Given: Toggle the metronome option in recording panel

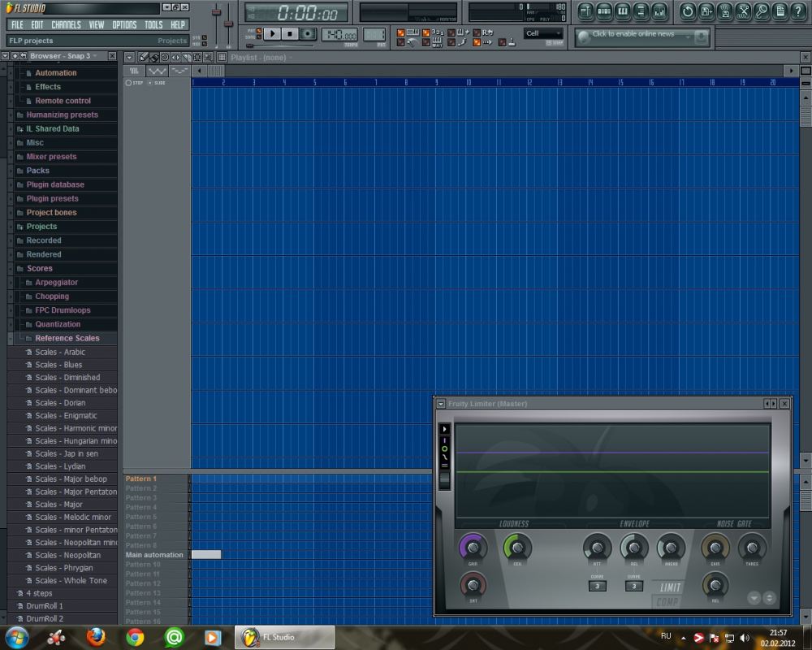Looking at the screenshot, I should click(400, 42).
